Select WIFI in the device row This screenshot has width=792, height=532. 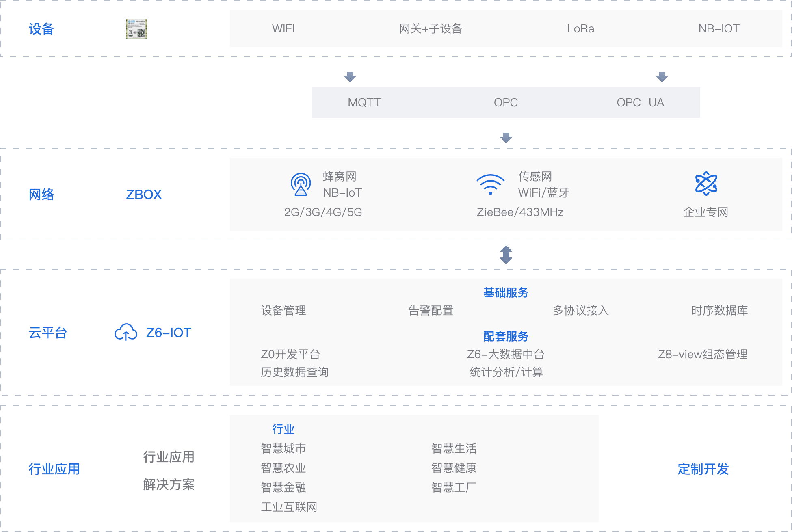click(283, 29)
